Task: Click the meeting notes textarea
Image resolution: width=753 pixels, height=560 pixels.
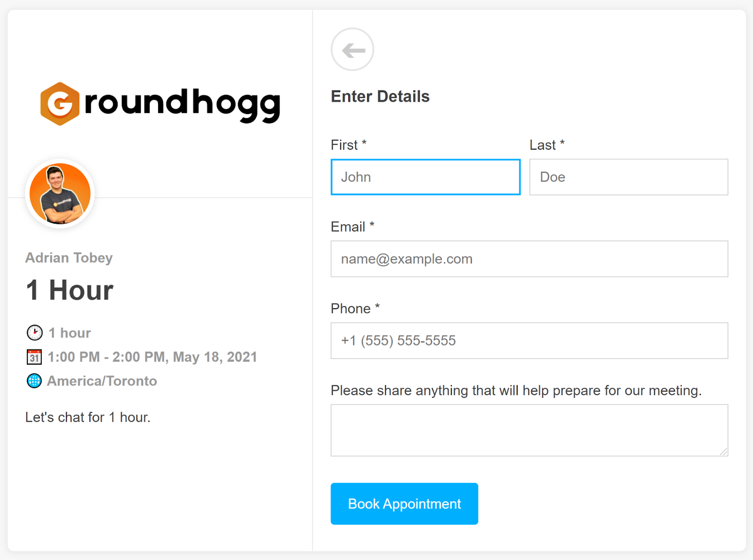Action: 529,430
